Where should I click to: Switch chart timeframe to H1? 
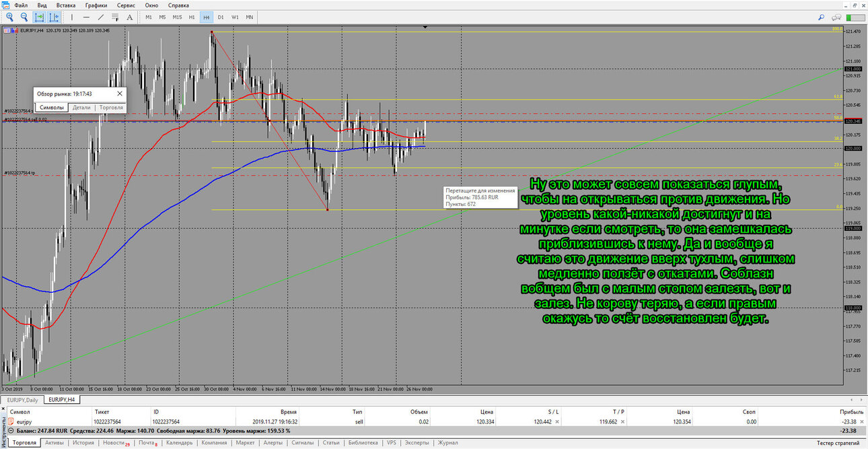192,17
